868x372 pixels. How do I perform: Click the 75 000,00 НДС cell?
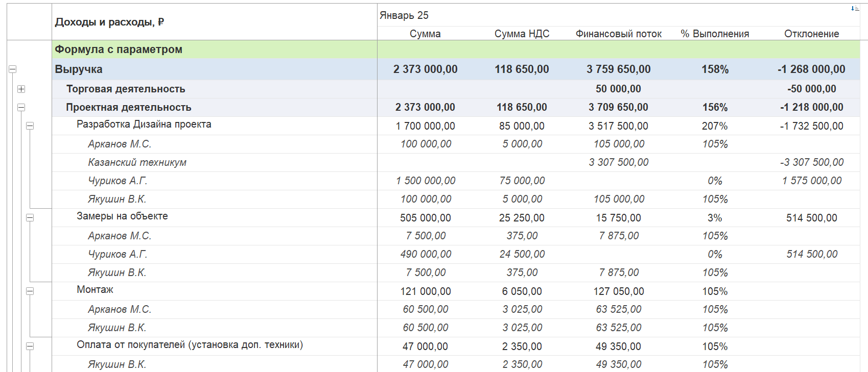(522, 181)
